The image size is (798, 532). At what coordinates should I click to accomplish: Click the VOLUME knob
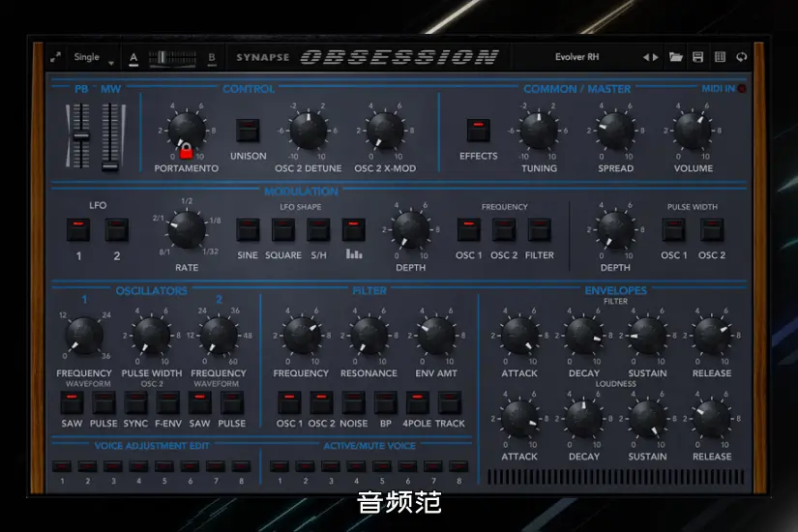click(693, 131)
